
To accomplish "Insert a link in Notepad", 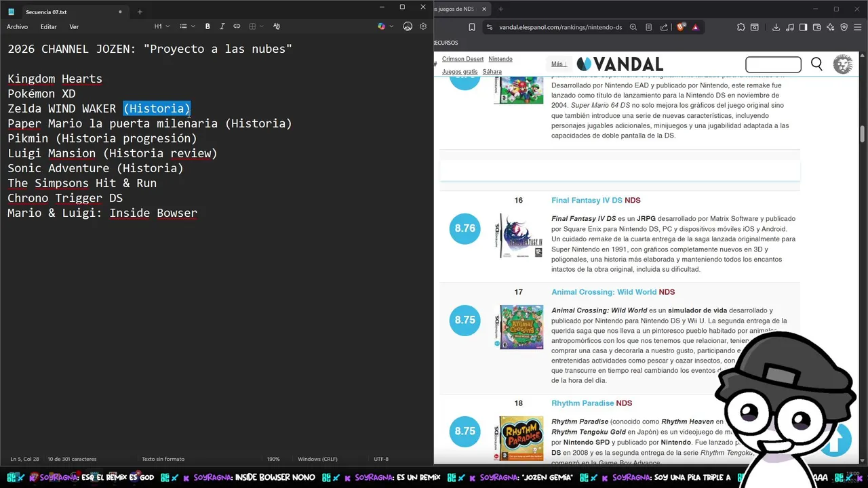I will [x=237, y=26].
